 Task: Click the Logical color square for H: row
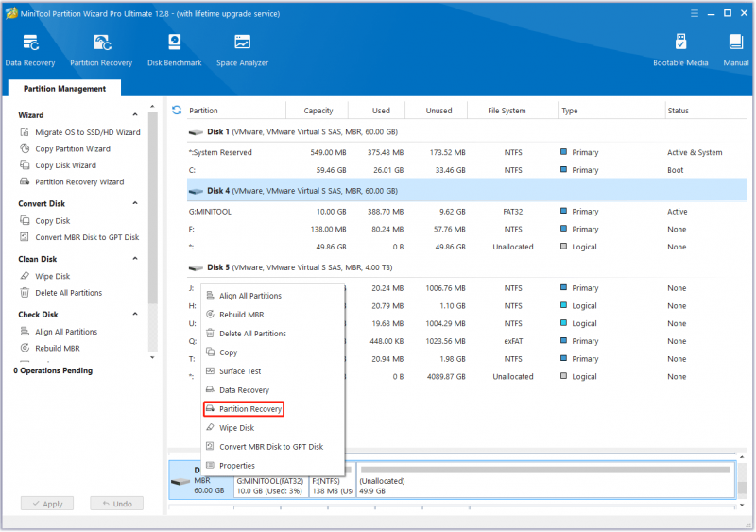coord(563,305)
